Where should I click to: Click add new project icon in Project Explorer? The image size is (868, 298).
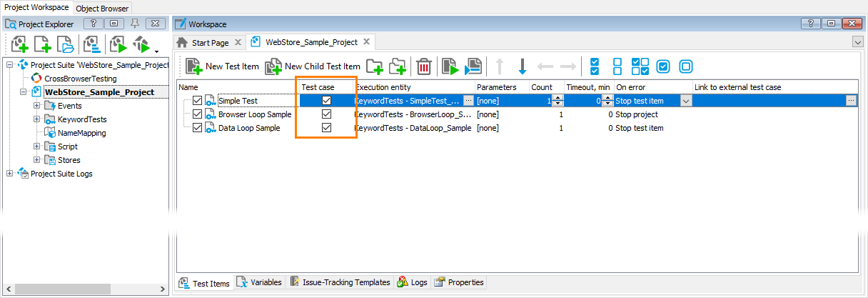pyautogui.click(x=19, y=45)
